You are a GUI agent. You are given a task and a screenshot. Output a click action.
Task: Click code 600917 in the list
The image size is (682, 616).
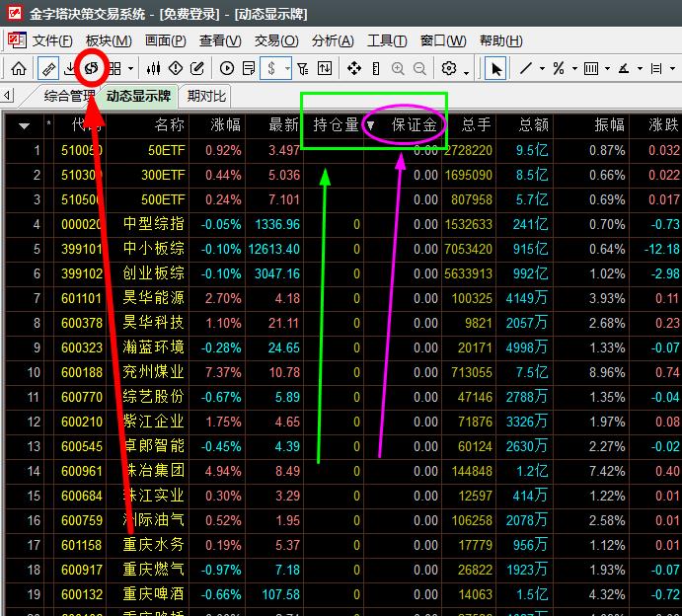[x=82, y=570]
